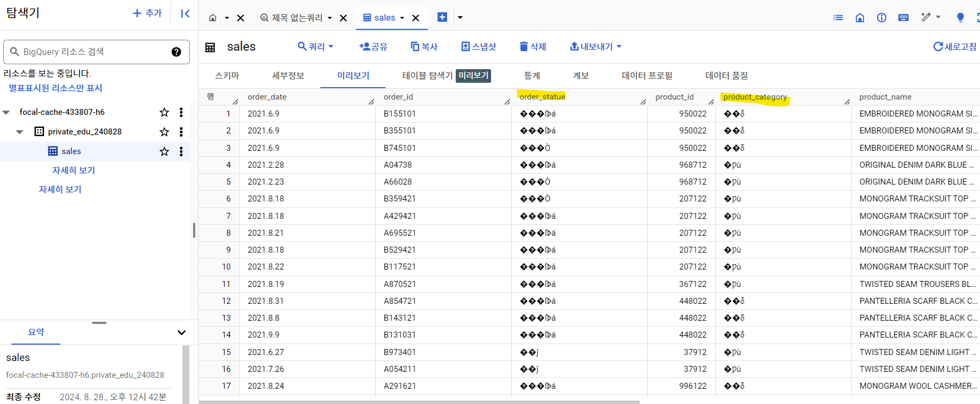Open untitled query tab dropdown arrow
Image resolution: width=980 pixels, height=404 pixels.
pos(330,18)
